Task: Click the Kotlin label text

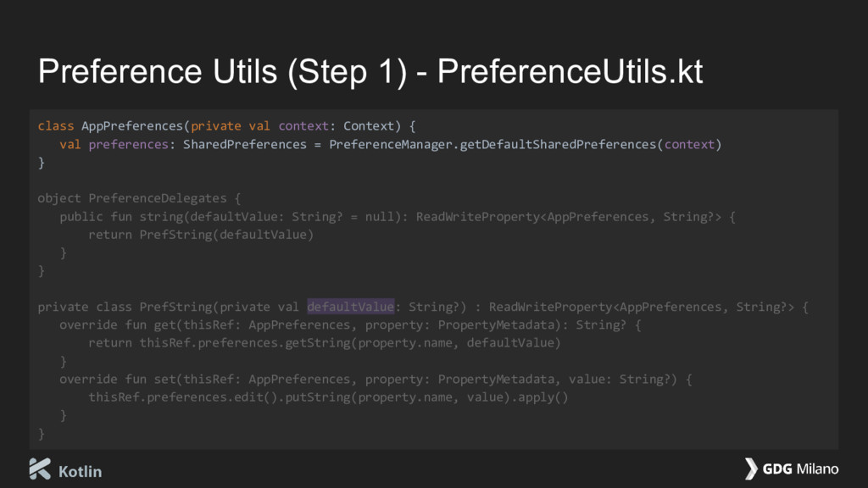Action: point(81,471)
